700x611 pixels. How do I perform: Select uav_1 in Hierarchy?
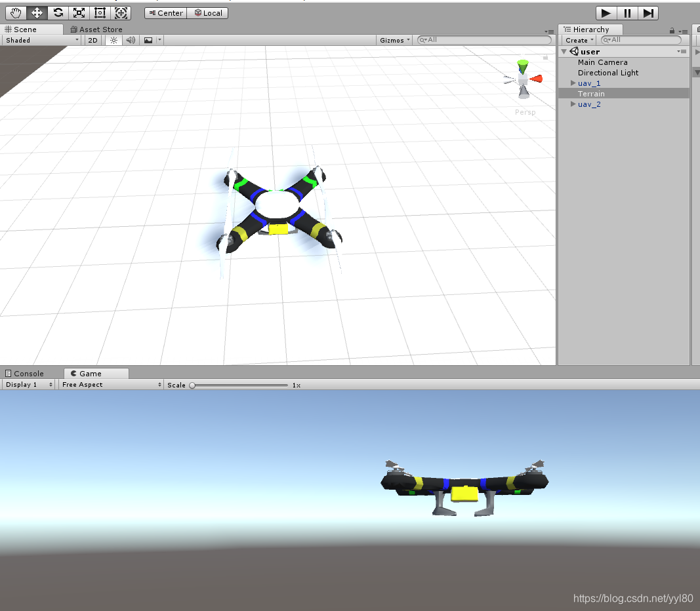[589, 83]
